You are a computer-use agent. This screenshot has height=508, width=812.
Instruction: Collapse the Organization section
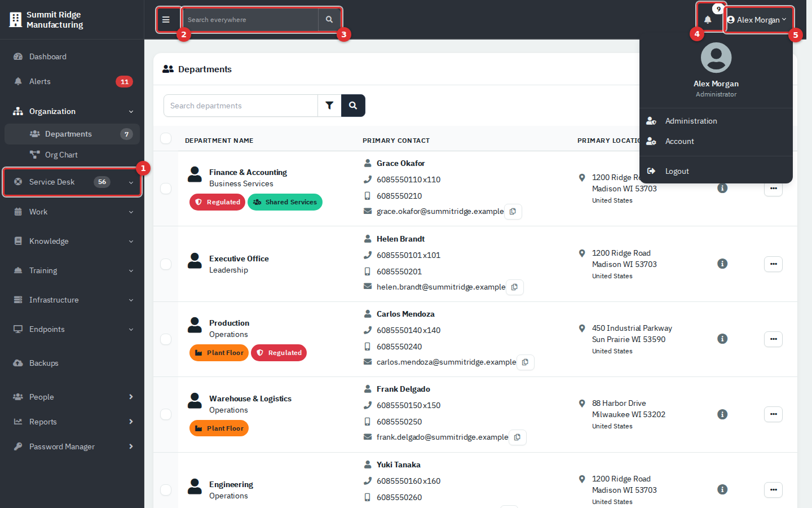pos(72,111)
